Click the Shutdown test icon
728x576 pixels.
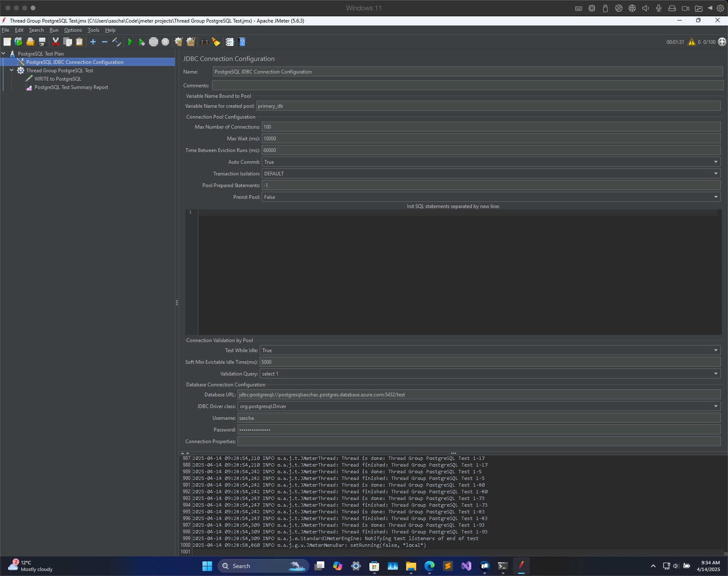pyautogui.click(x=165, y=42)
